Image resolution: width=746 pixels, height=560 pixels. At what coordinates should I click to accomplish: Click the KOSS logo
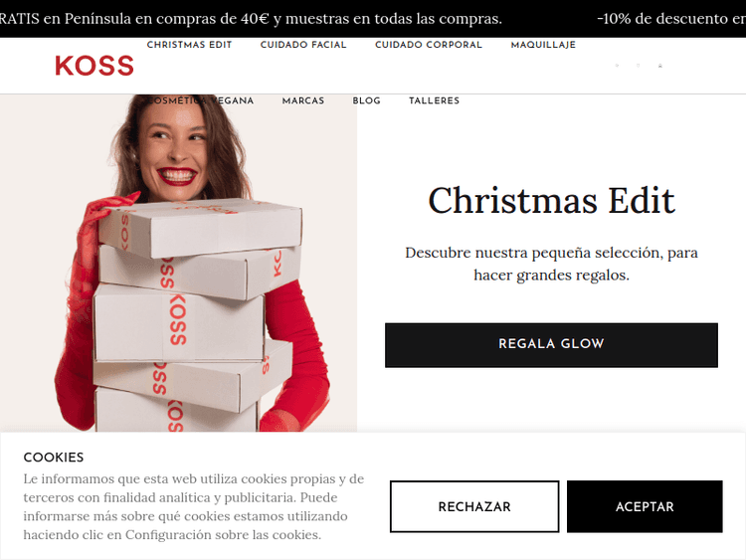tap(94, 66)
